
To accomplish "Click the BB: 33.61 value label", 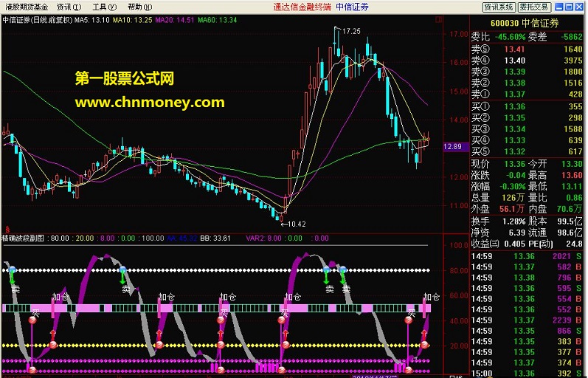I will tap(215, 238).
